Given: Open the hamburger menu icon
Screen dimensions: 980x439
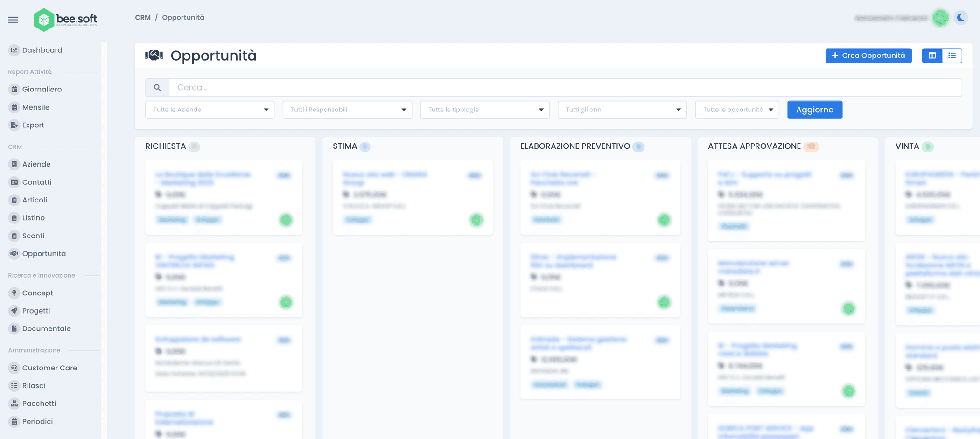Looking at the screenshot, I should (x=13, y=20).
